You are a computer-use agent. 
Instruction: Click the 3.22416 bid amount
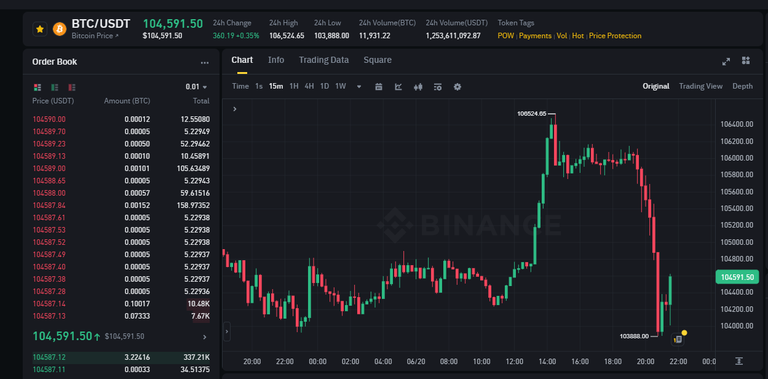(137, 357)
